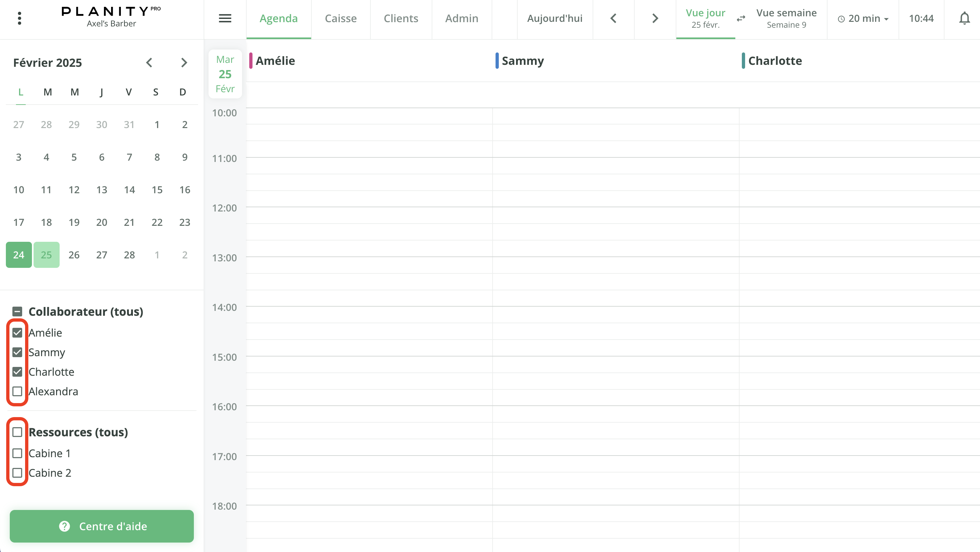Open the 20 min interval dropdown
The image size is (980, 552).
click(x=862, y=18)
